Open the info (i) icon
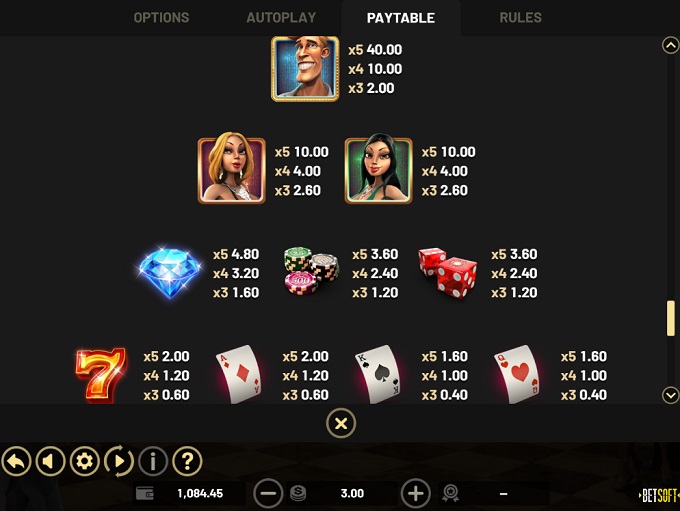The image size is (680, 511). coord(153,461)
